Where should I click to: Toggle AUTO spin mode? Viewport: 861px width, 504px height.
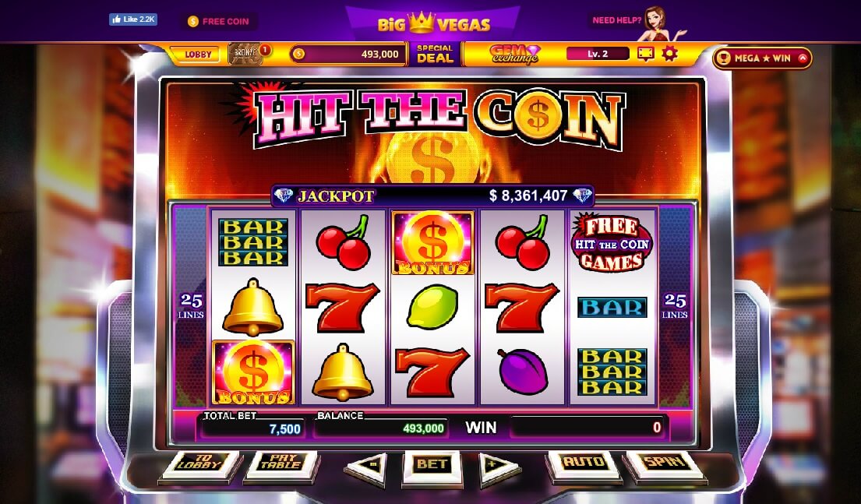click(584, 465)
